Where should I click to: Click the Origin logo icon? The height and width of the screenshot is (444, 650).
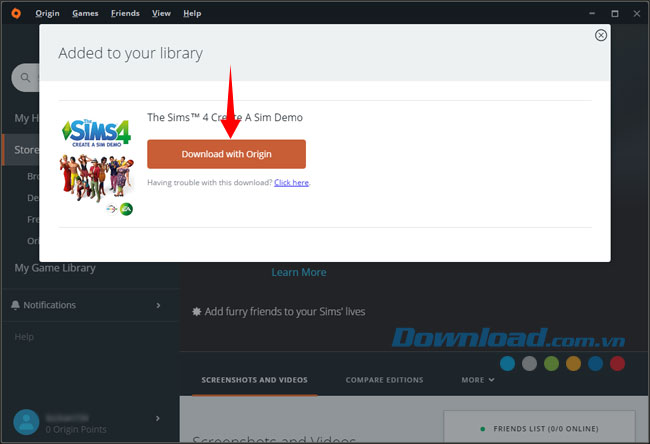tap(16, 13)
